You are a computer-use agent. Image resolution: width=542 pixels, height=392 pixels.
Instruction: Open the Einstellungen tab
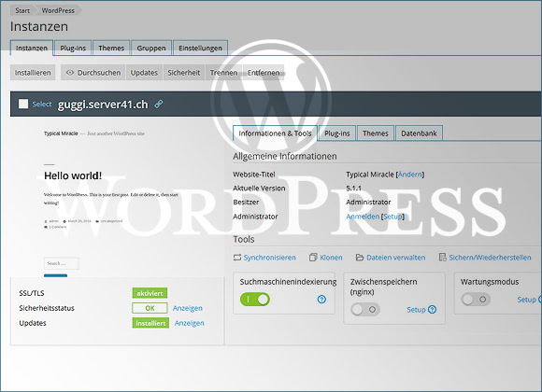[x=201, y=48]
